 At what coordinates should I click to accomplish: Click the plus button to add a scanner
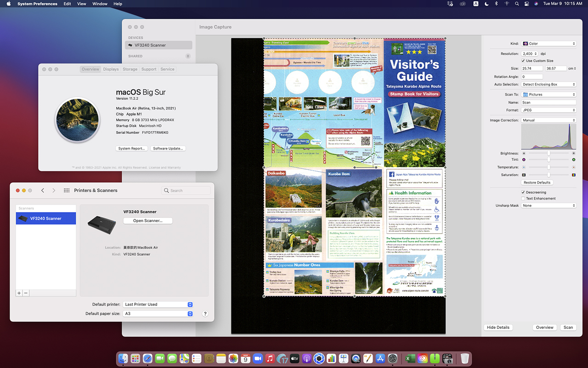[x=19, y=293]
